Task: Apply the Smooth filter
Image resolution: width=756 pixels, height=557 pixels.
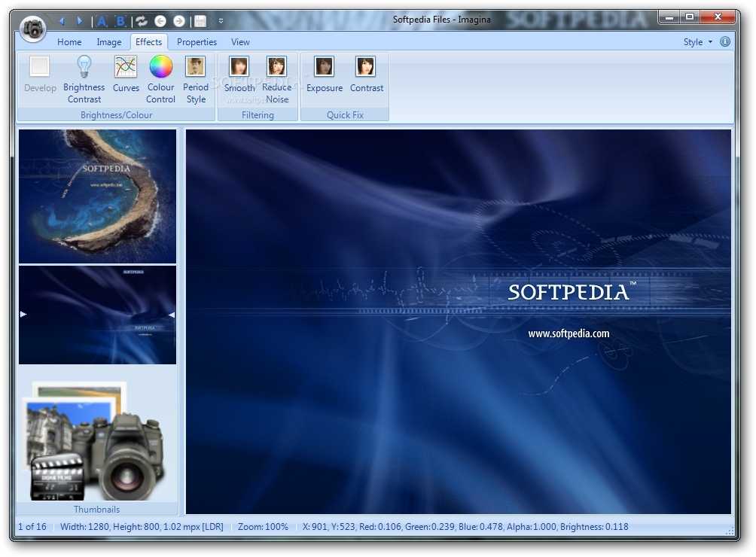Action: 239,75
